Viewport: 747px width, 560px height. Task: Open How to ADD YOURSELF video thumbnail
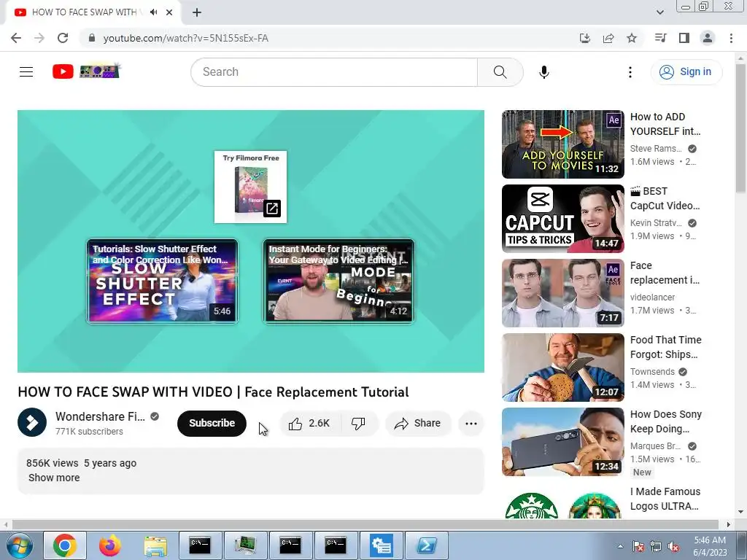[562, 144]
